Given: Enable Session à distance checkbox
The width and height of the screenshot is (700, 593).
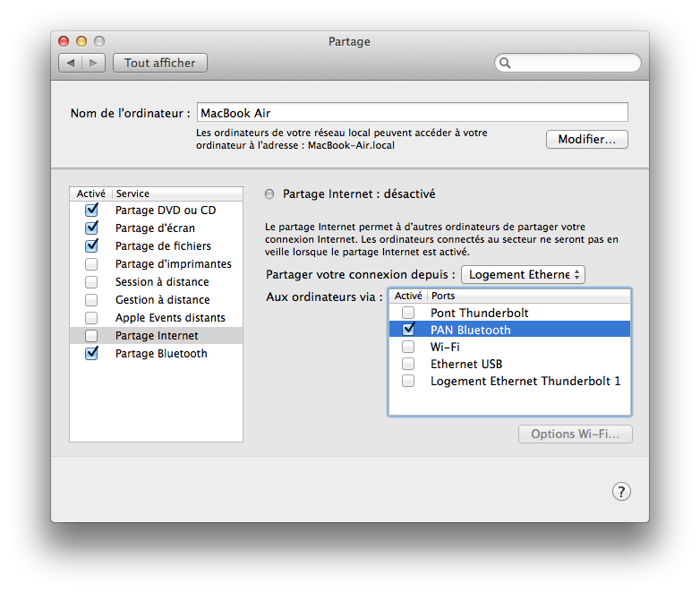Looking at the screenshot, I should click(91, 282).
